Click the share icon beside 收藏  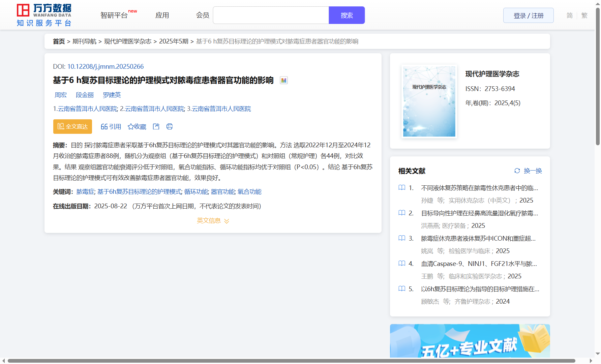[156, 127]
